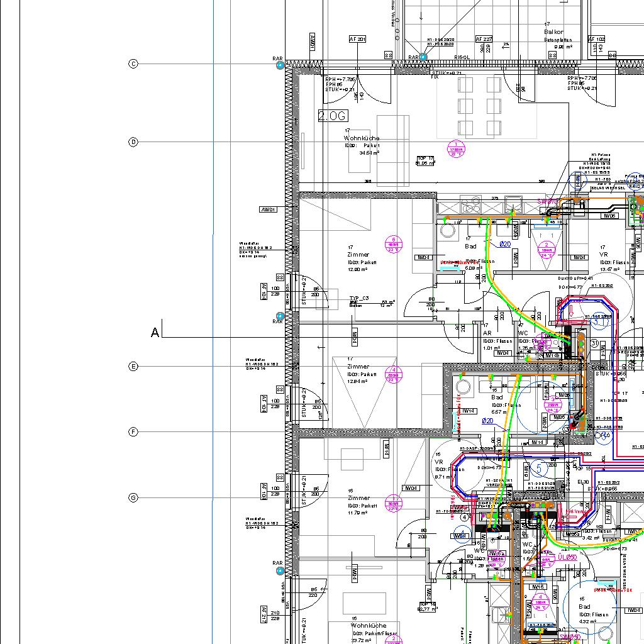Click the kitchen sink symbol
This screenshot has width=644, height=644.
(514, 204)
